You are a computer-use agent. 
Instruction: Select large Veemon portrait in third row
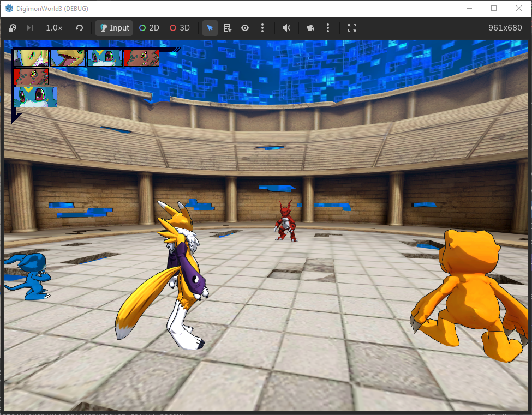coord(35,97)
